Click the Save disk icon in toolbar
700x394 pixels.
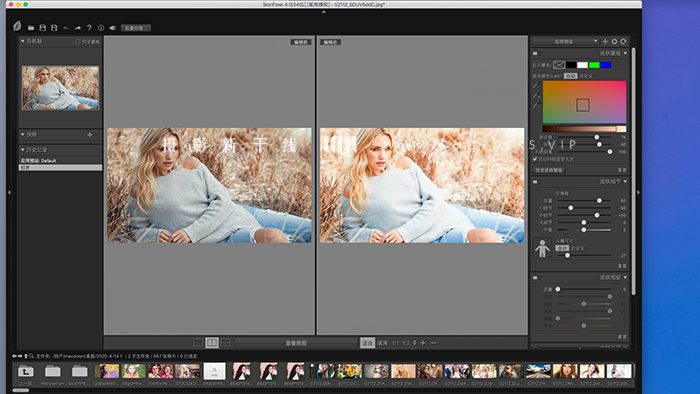[x=42, y=28]
